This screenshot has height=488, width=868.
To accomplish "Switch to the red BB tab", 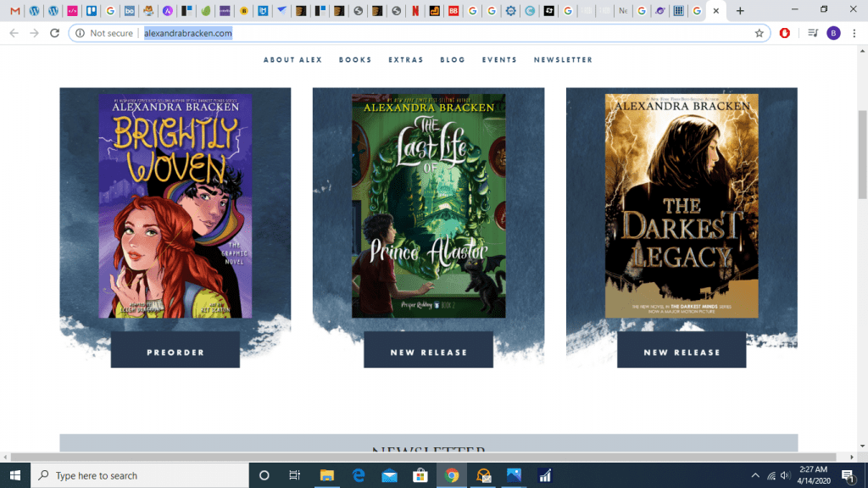I will point(453,10).
